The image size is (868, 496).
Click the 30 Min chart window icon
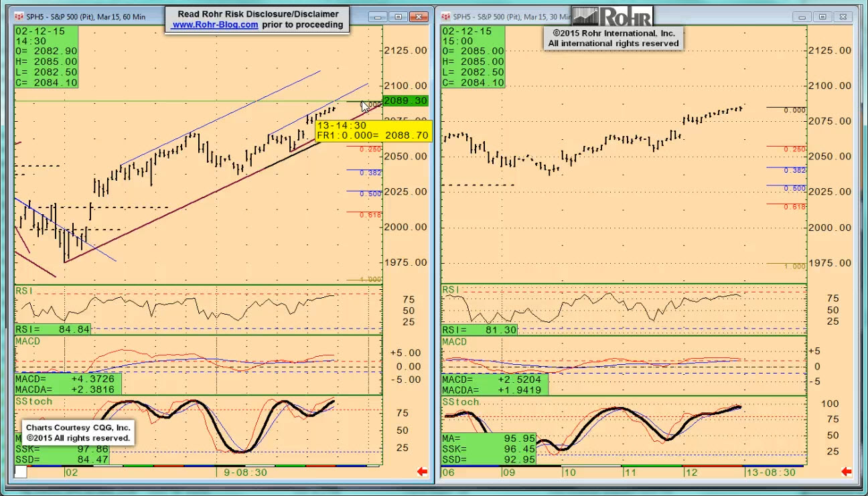coord(445,17)
